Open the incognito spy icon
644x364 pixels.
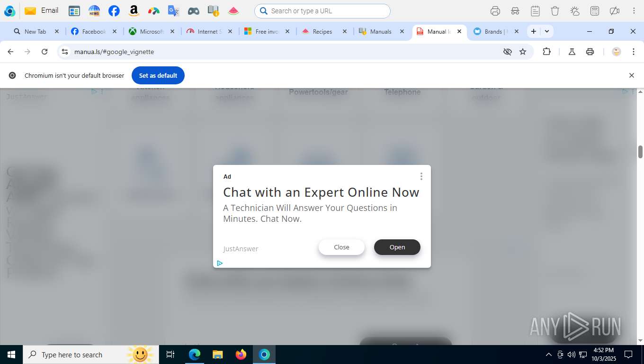pos(515,11)
